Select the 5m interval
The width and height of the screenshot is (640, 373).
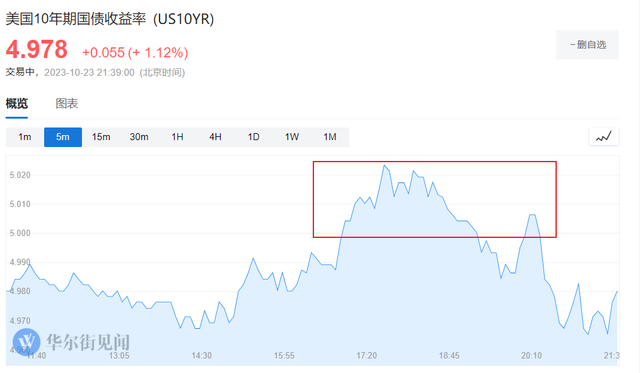coord(63,137)
